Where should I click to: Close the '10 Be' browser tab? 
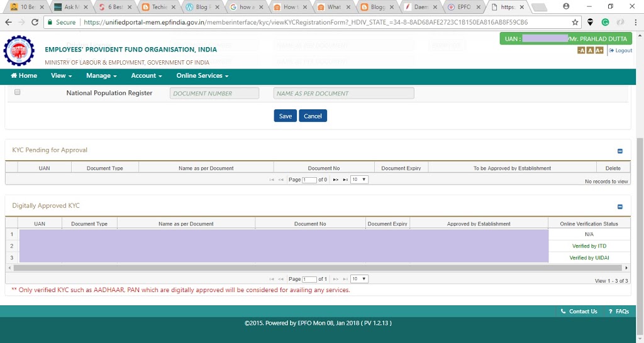pyautogui.click(x=42, y=7)
